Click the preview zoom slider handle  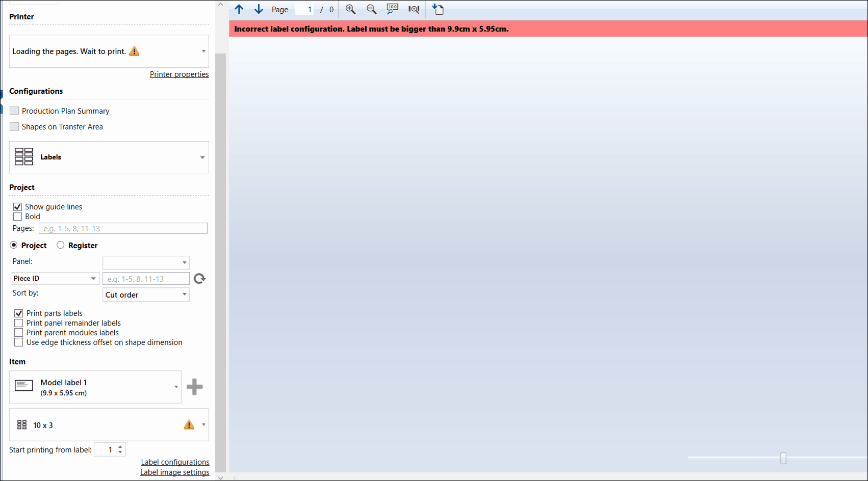click(783, 458)
